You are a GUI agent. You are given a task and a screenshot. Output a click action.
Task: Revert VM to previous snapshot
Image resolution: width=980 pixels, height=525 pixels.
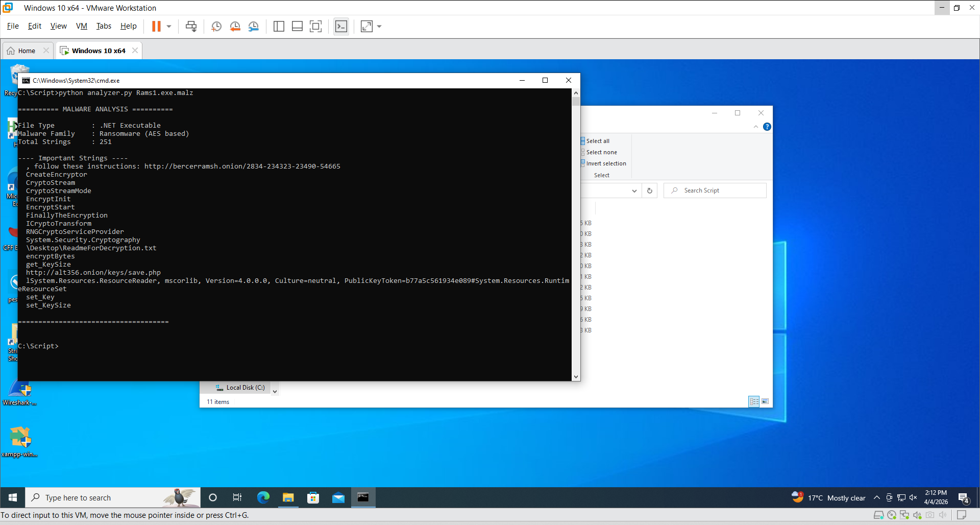(x=235, y=27)
